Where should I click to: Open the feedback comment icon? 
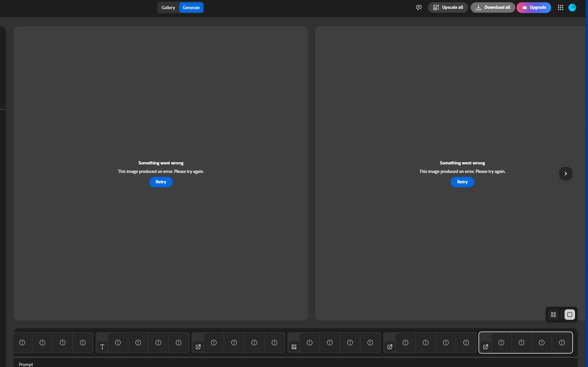(x=419, y=7)
